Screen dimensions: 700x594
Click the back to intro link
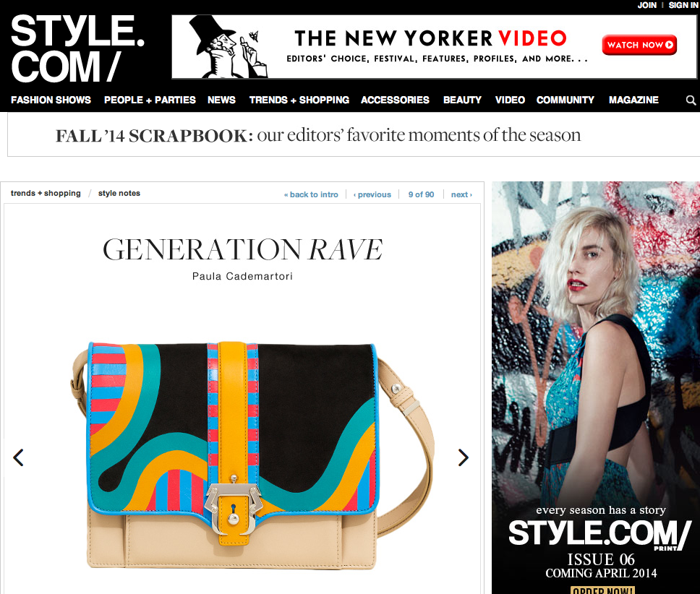click(x=311, y=194)
